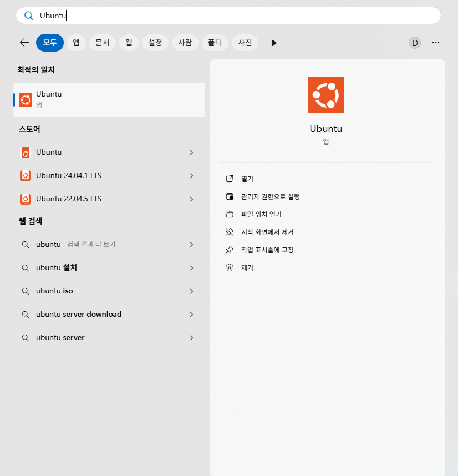Expand the ubuntu iso result chevron
The width and height of the screenshot is (458, 476).
pyautogui.click(x=191, y=291)
